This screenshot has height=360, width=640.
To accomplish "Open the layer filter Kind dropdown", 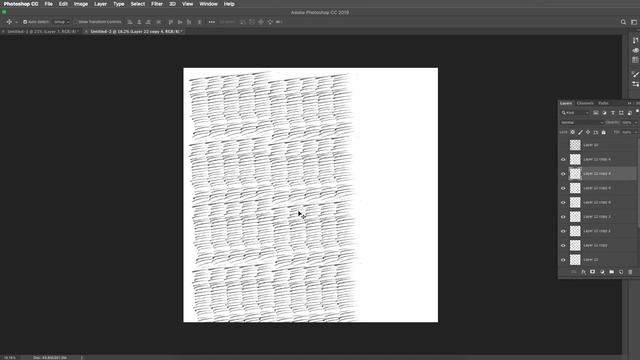I will [x=575, y=113].
